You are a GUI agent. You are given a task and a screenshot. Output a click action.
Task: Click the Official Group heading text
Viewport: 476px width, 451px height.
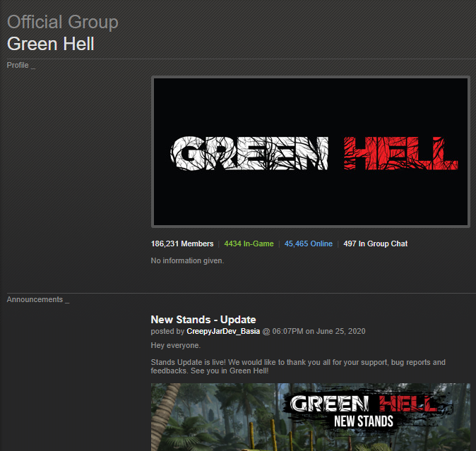pos(63,22)
